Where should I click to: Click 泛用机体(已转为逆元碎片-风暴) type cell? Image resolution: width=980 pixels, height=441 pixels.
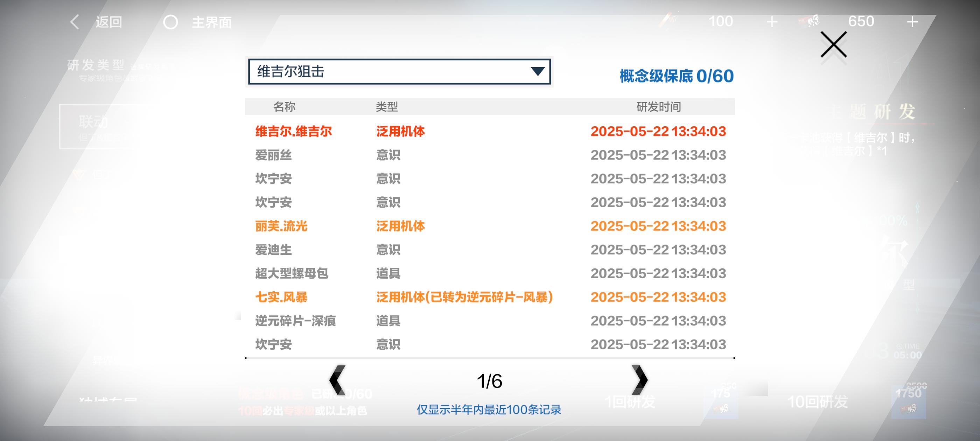point(464,297)
